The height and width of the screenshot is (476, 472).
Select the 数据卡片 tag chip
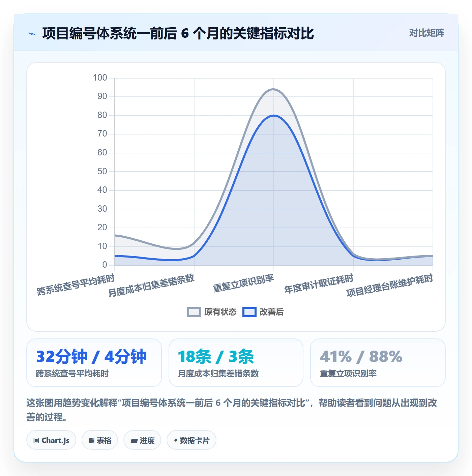[191, 440]
